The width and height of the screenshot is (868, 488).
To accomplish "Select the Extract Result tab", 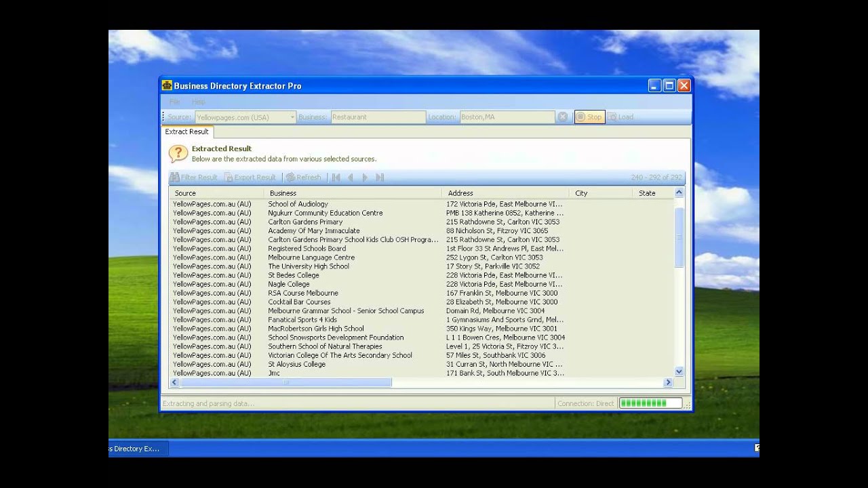I will 187,131.
